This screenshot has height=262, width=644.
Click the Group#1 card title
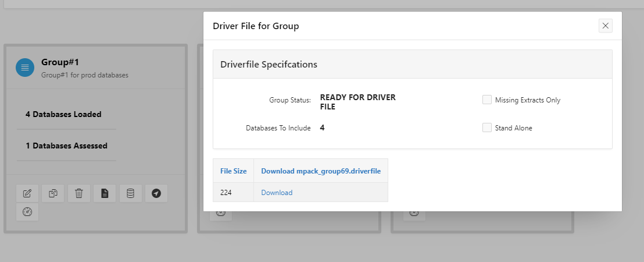pos(60,62)
